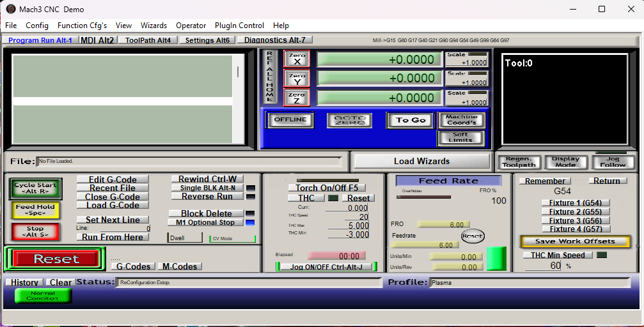Click the Edit G-Code button

pos(113,179)
